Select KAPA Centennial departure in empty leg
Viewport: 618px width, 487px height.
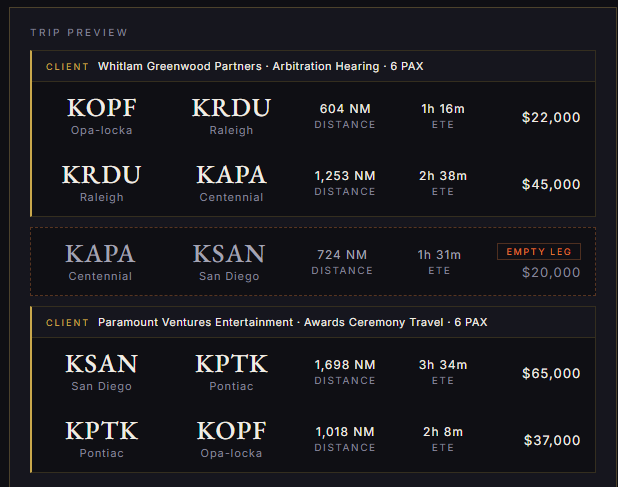[100, 262]
